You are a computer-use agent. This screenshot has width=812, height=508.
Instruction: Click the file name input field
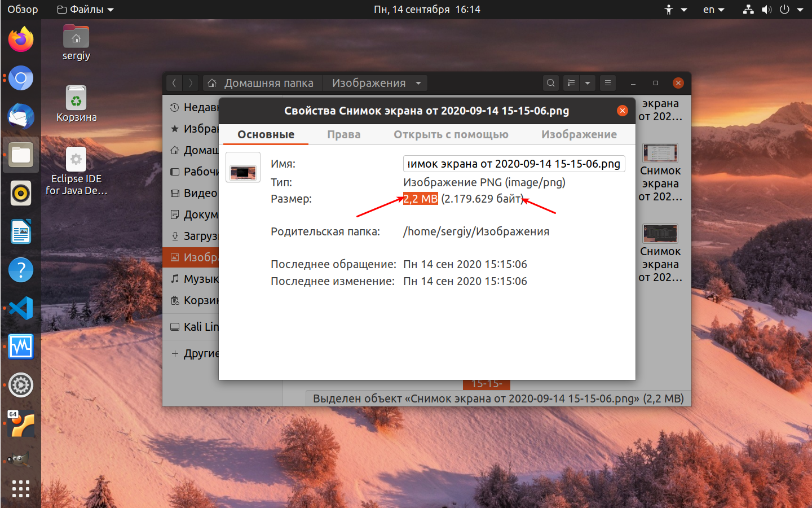pos(514,164)
